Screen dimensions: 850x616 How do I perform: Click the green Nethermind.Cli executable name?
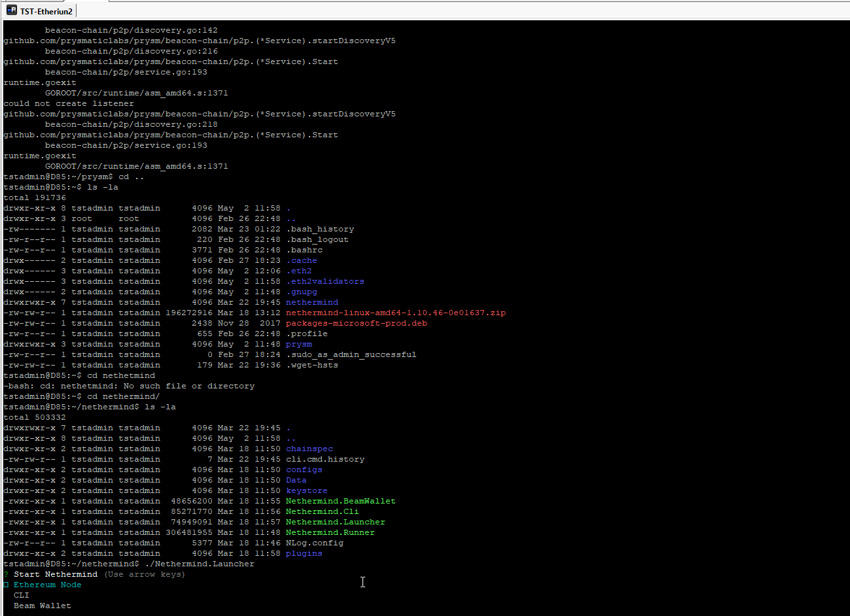coord(323,511)
